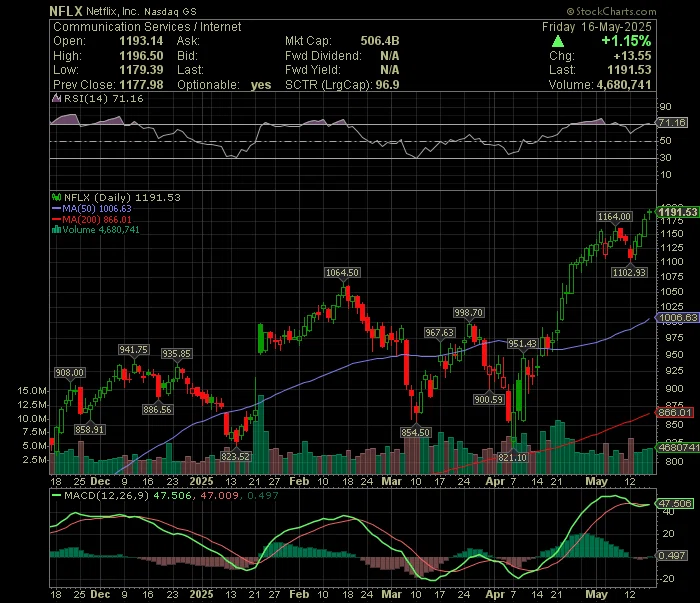The width and height of the screenshot is (700, 603).
Task: Click the Low value 1179.39
Action: [141, 70]
